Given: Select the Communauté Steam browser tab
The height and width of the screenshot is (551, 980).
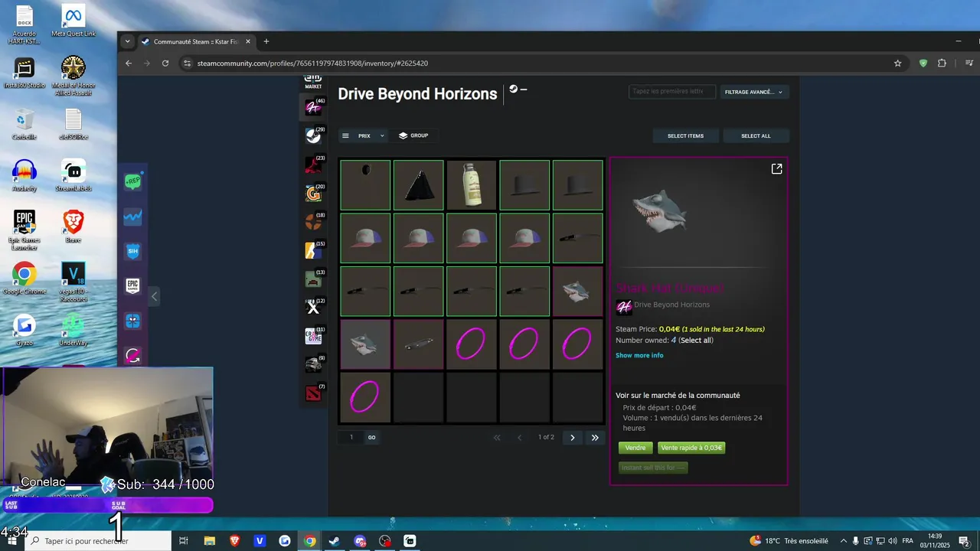Looking at the screenshot, I should click(195, 41).
